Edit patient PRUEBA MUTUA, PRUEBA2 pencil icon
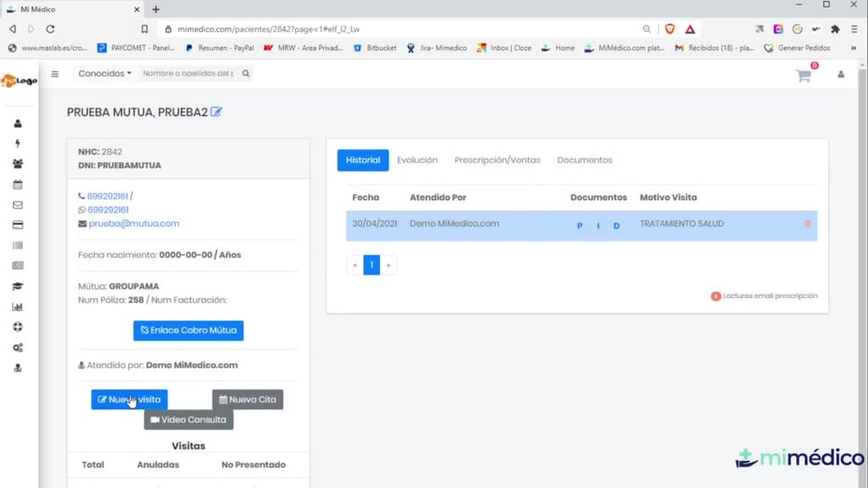The height and width of the screenshot is (488, 868). point(216,112)
